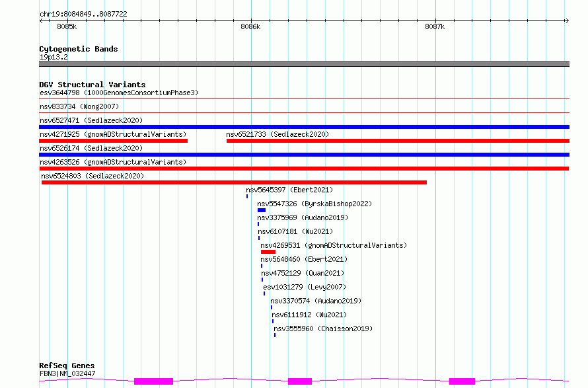Click the right arrow at ruler end

568,21
